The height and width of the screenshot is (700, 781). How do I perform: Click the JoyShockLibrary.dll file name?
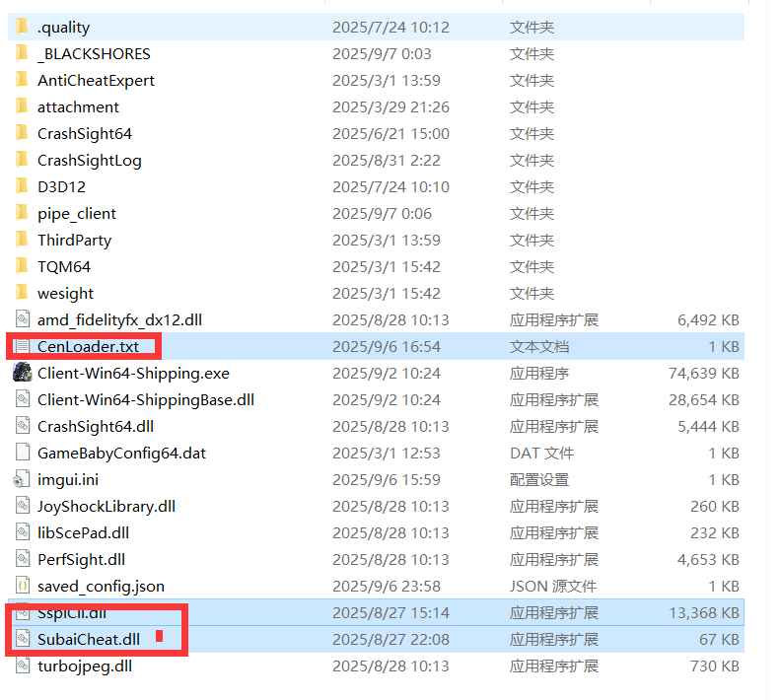click(x=106, y=506)
